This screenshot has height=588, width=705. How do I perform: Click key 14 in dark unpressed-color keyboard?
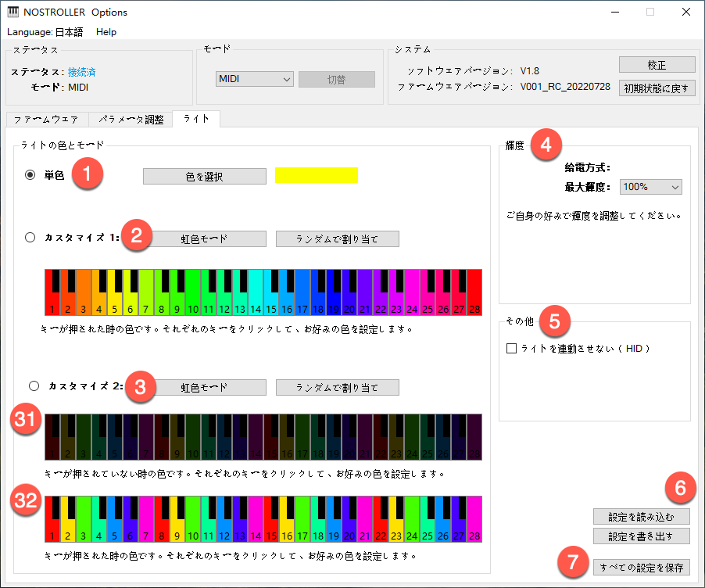pos(256,437)
